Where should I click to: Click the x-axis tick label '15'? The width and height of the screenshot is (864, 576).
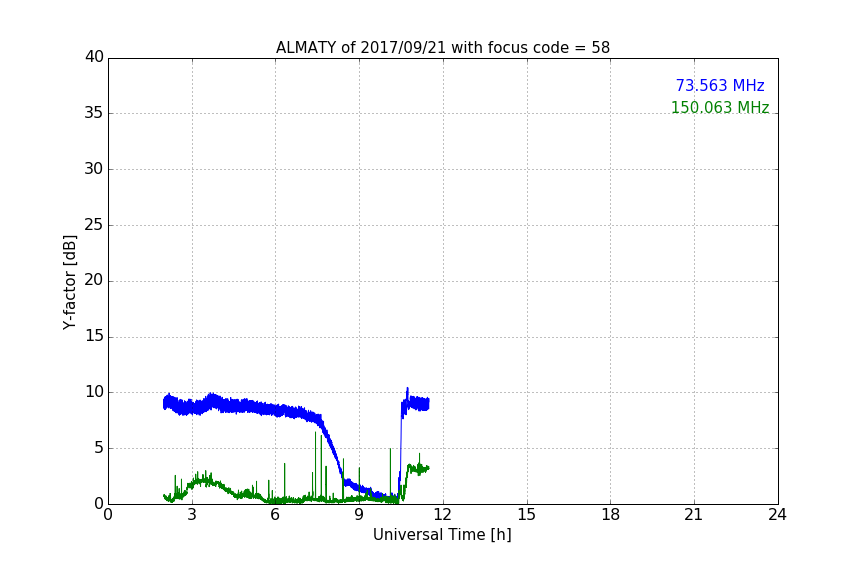tap(527, 515)
